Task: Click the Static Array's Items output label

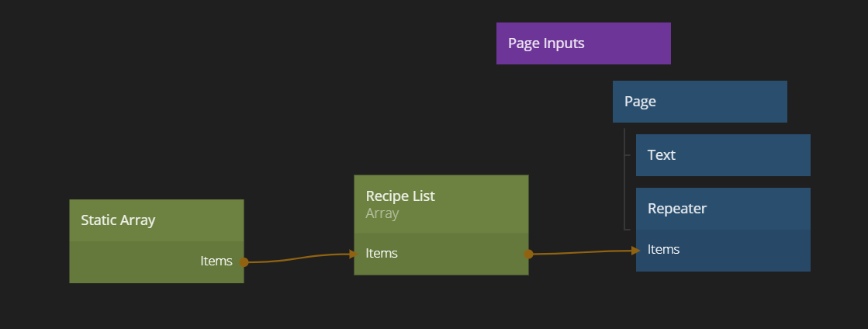Action: coord(216,261)
